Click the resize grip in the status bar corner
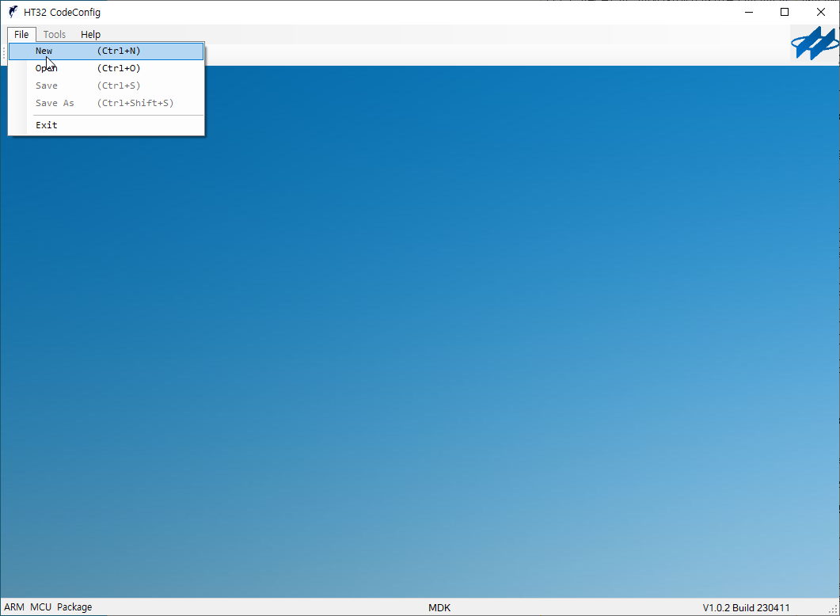 833,609
